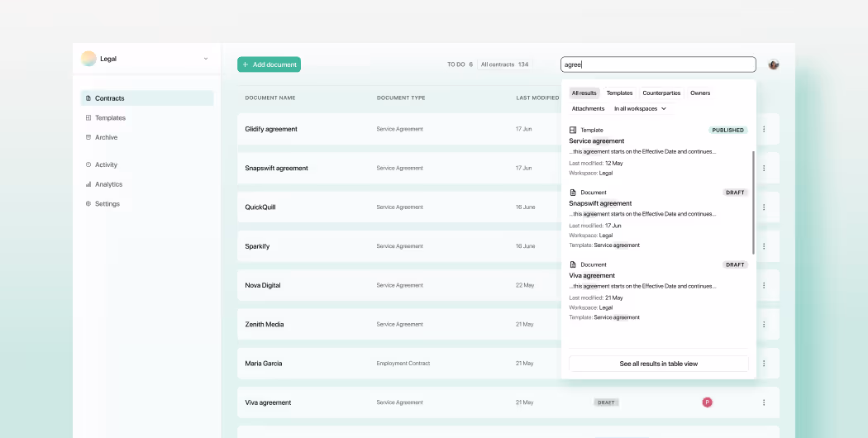Image resolution: width=868 pixels, height=438 pixels.
Task: Open more options for Maria Garcia row
Action: click(764, 364)
